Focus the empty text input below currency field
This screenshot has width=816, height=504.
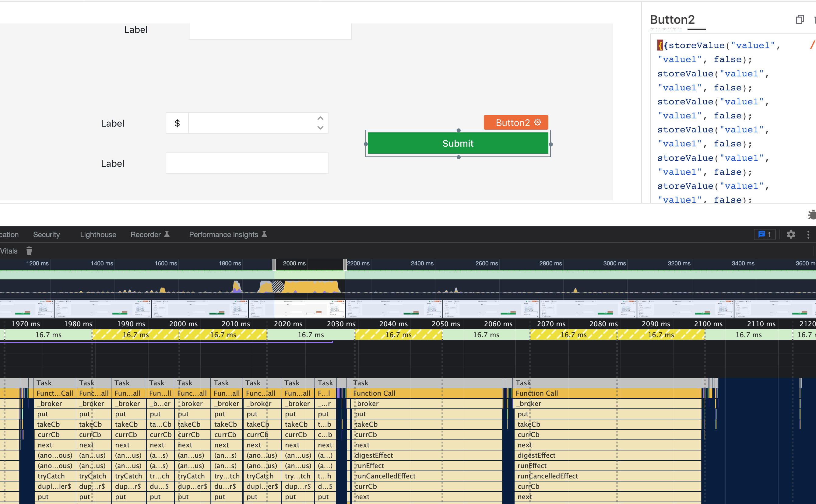point(247,163)
